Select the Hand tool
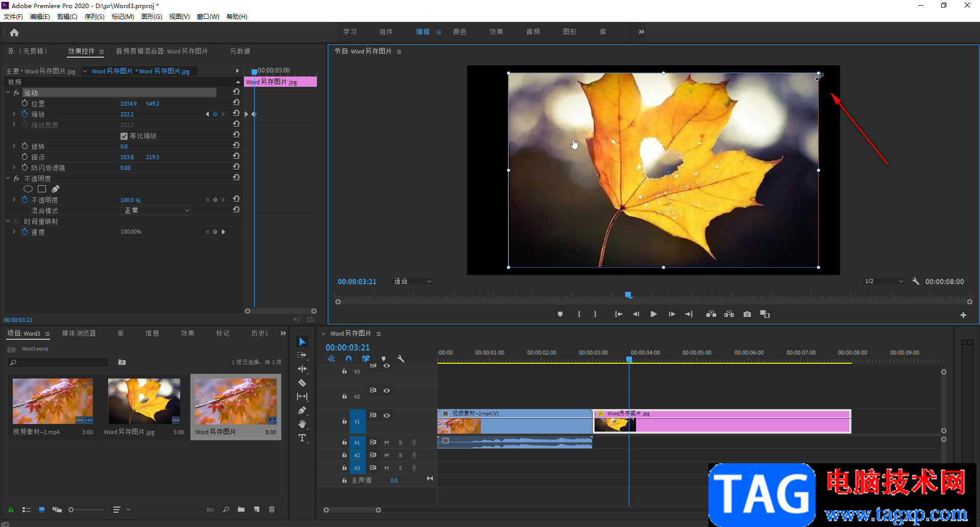This screenshot has height=527, width=980. click(x=302, y=424)
